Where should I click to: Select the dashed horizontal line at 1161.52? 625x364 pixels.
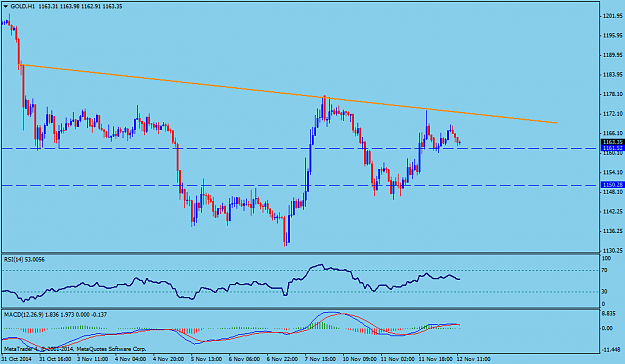[301, 148]
